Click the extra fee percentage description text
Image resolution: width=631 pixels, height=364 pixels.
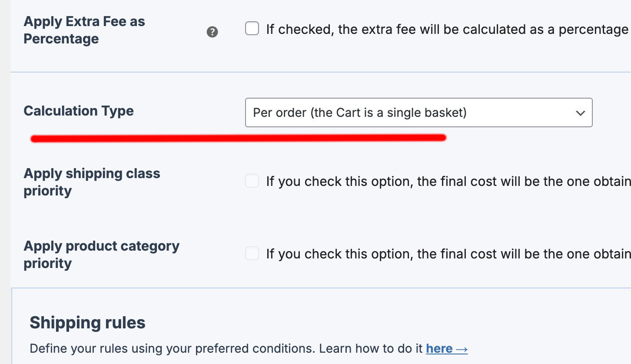(447, 30)
